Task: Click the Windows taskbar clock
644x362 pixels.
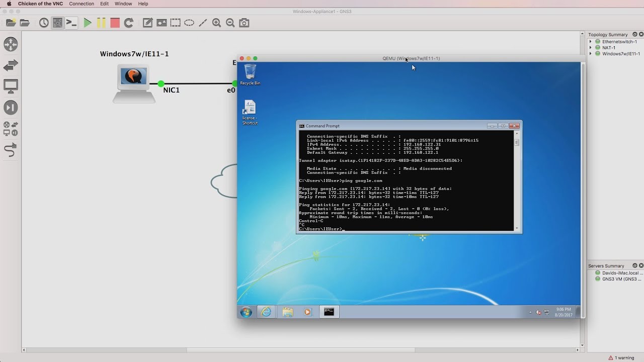Action: coord(563,312)
